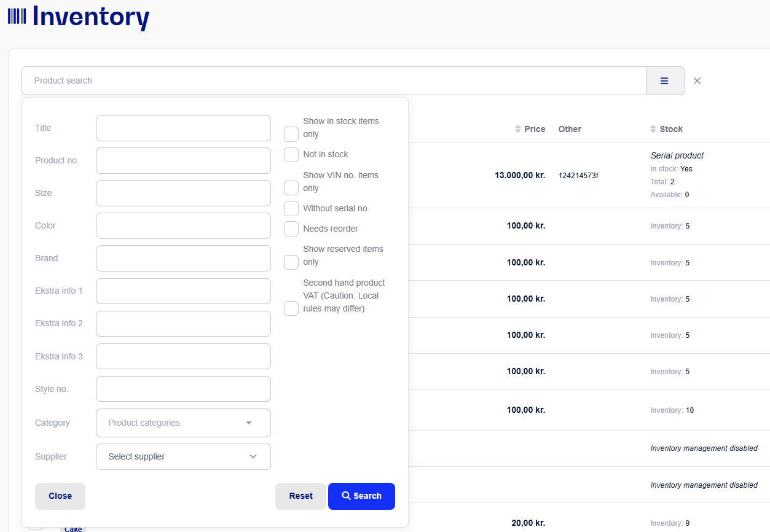Click the 13.000,00 kr. price cell
770x532 pixels.
[520, 175]
